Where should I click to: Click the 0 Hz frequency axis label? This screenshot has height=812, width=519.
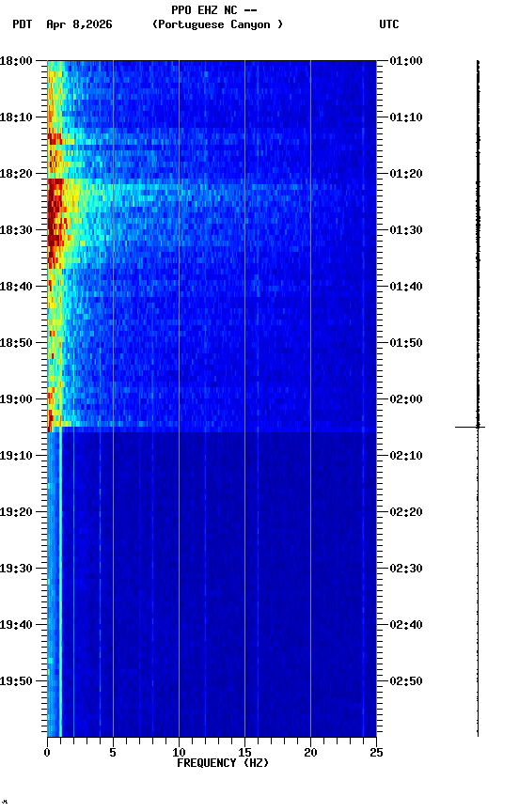point(47,753)
